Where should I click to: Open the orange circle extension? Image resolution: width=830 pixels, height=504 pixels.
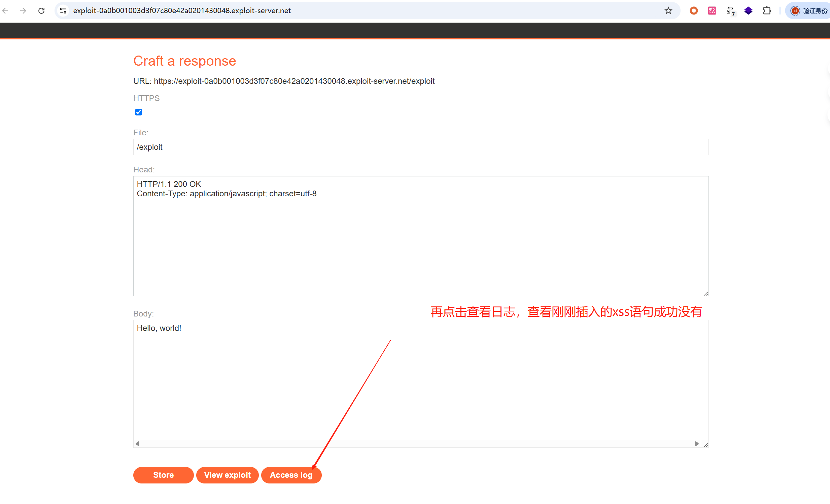(694, 11)
